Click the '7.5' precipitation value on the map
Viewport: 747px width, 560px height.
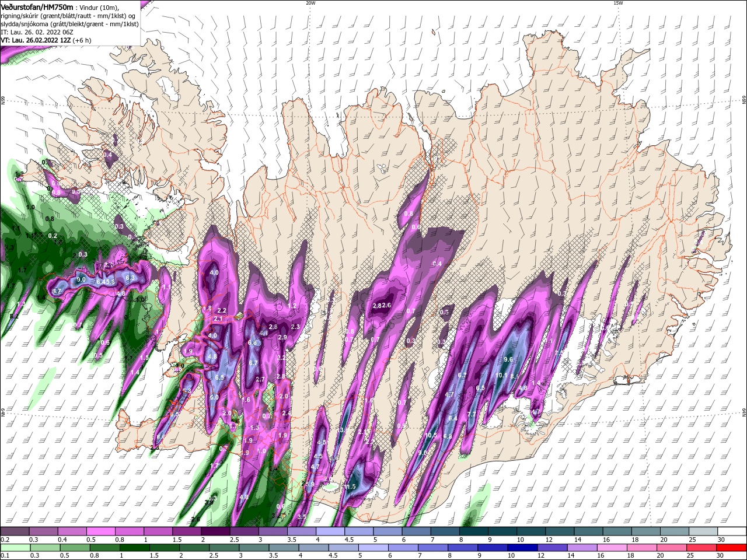tap(558, 353)
